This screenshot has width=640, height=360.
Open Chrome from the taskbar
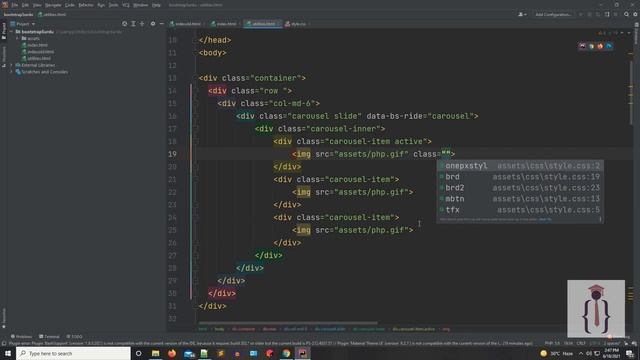coord(286,353)
